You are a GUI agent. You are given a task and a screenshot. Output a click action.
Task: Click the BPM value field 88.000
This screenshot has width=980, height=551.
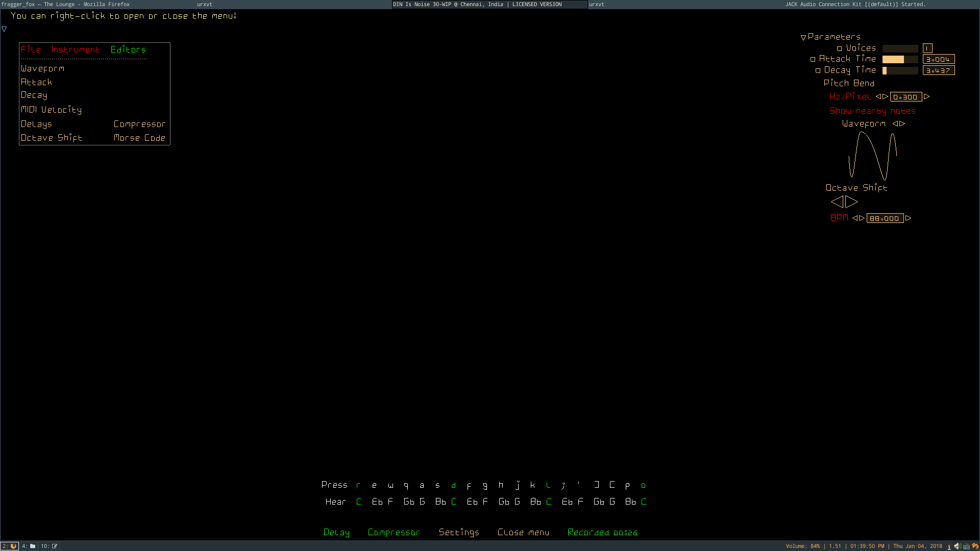pyautogui.click(x=885, y=218)
